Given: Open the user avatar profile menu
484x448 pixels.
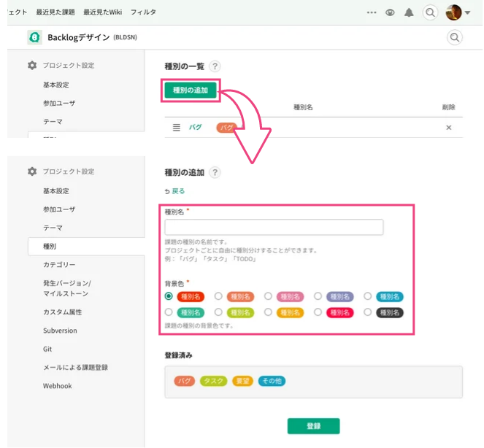Looking at the screenshot, I should (x=453, y=12).
